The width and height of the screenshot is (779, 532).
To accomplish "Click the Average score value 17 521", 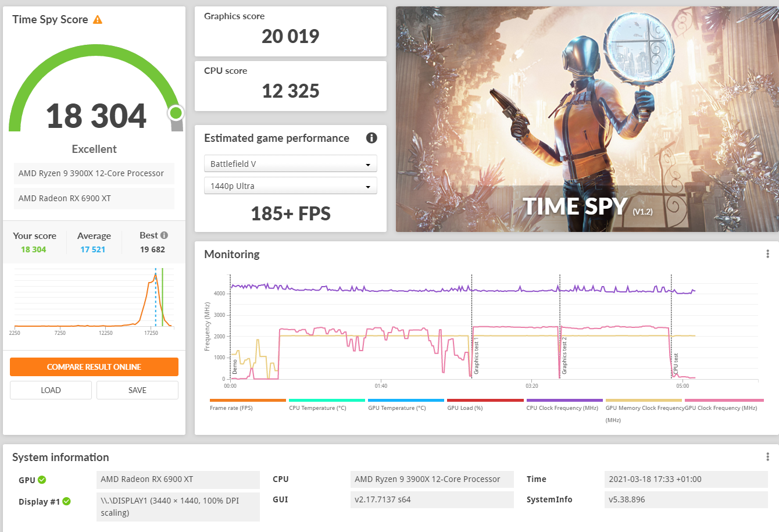I will 93,249.
